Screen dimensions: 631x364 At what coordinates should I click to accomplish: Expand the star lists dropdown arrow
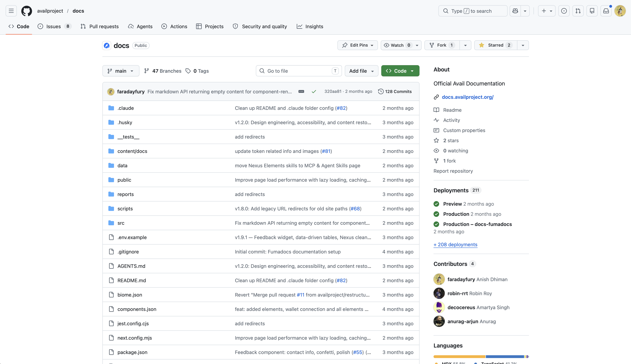click(x=523, y=45)
